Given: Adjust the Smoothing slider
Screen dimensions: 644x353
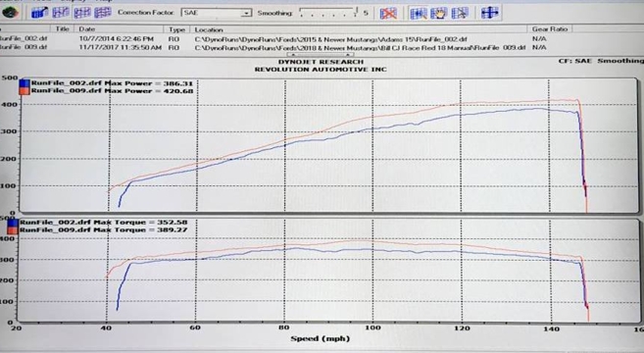Looking at the screenshot, I should tap(329, 13).
